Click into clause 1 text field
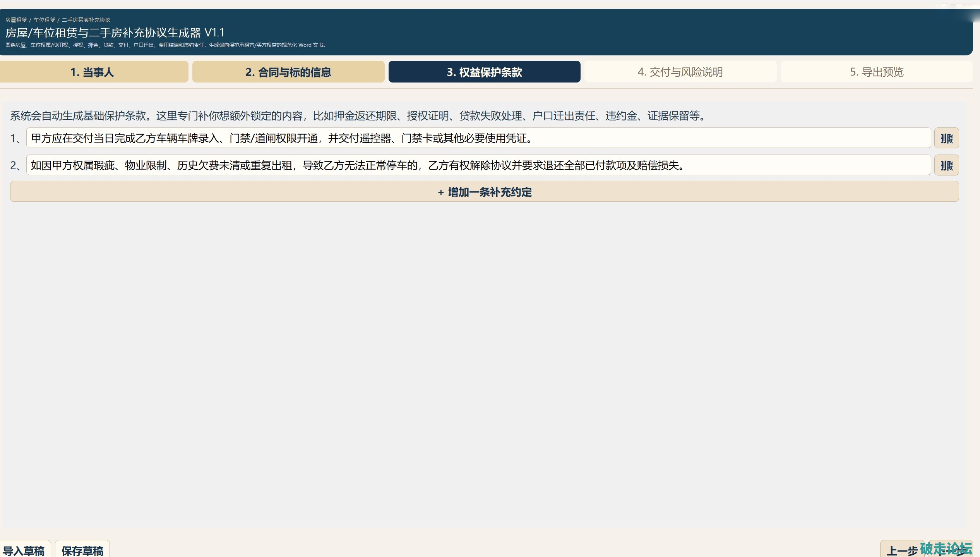 coord(478,138)
